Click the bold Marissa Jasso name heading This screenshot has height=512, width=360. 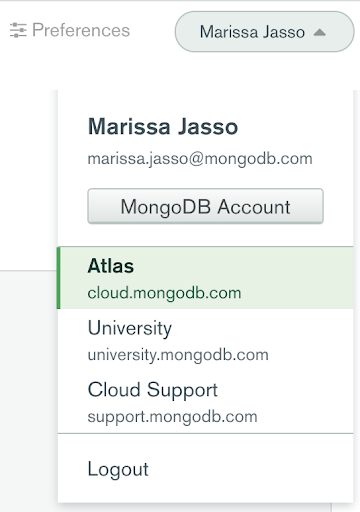(x=163, y=127)
